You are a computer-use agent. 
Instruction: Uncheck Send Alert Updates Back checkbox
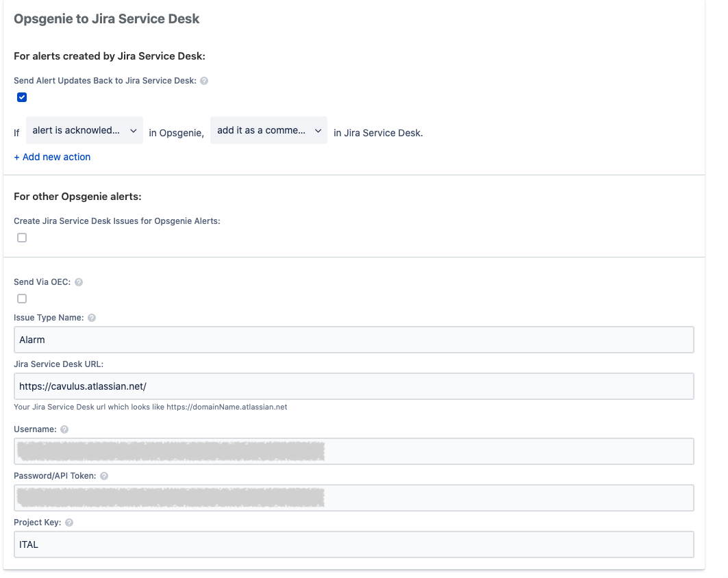tap(22, 97)
